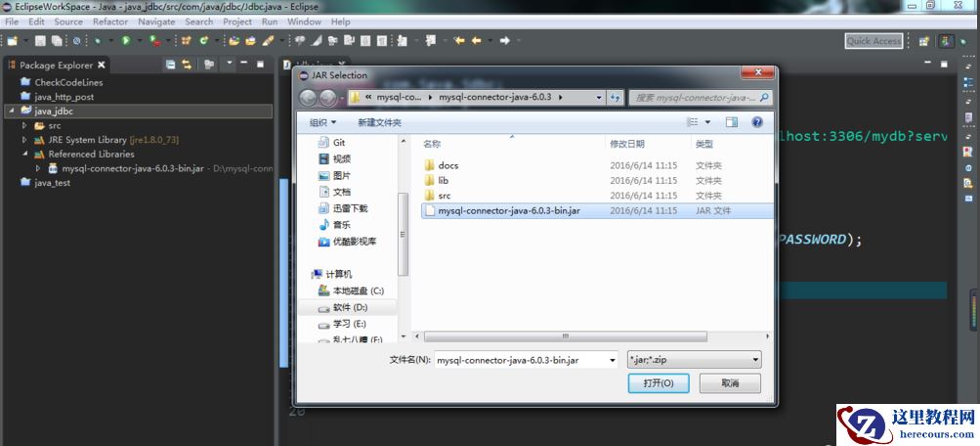Click the Open Task folder icon
980x446 pixels.
(x=251, y=41)
